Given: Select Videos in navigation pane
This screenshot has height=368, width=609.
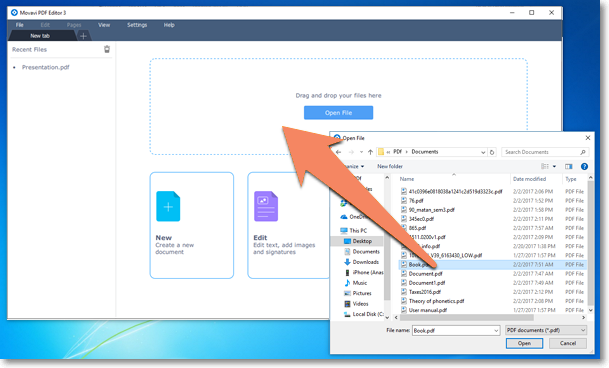Looking at the screenshot, I should (x=360, y=304).
